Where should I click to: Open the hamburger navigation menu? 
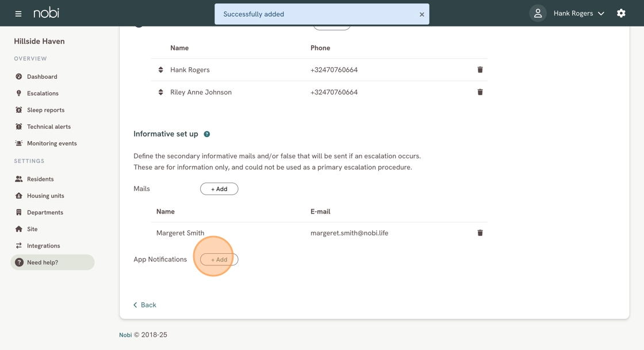[18, 13]
